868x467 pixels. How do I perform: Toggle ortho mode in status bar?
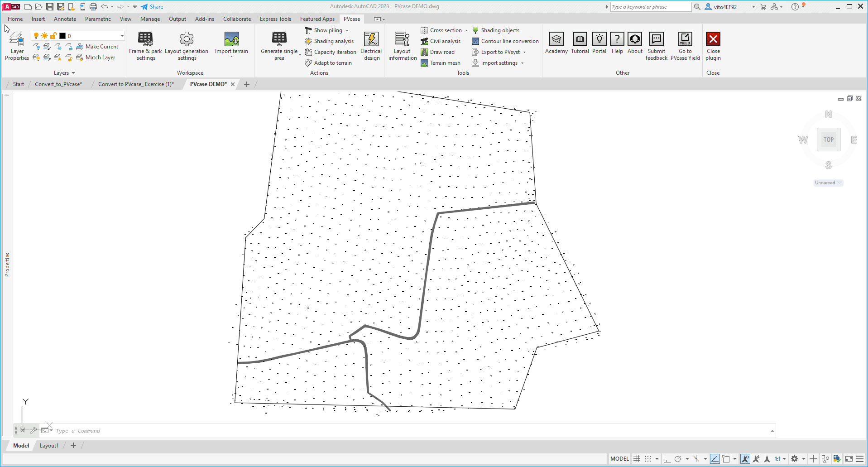click(667, 459)
